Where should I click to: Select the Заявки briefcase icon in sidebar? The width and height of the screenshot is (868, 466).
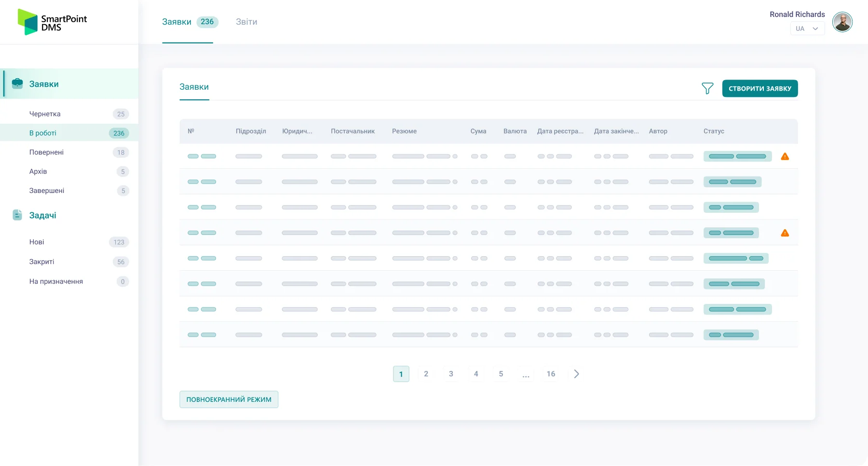pos(18,83)
